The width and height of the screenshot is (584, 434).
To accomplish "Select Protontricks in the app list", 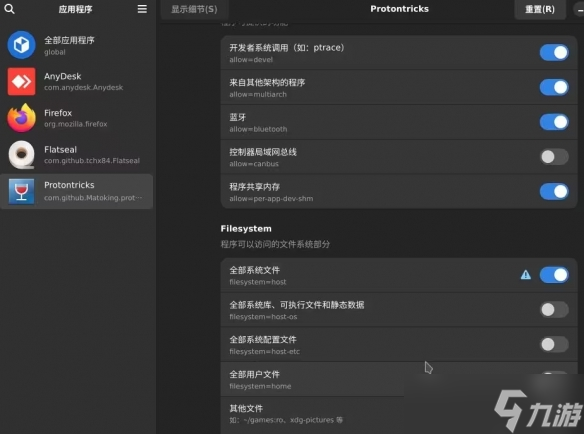I will [76, 191].
